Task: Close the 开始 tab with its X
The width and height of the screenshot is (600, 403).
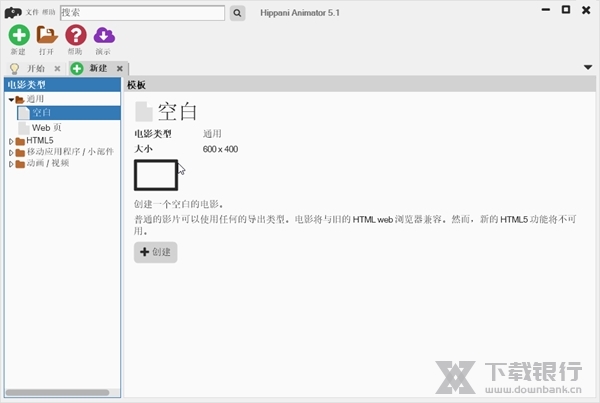Action: [x=57, y=68]
